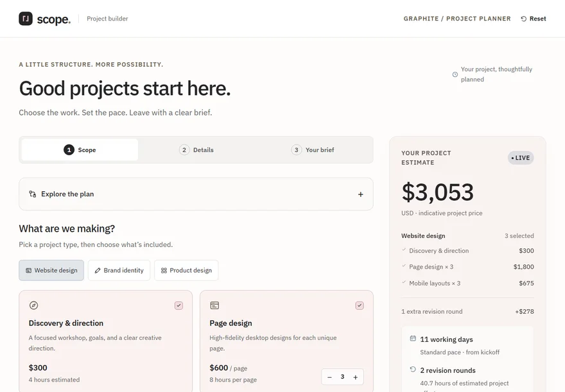Click the calendar icon beside 11 working days
The image size is (565, 392).
413,338
